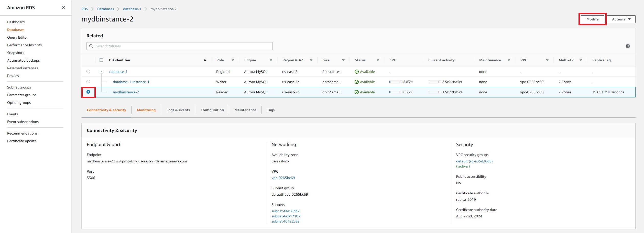Screen dimensions: 644x233
Task: Sort by Multi-AZ column arrow
Action: pyautogui.click(x=581, y=60)
